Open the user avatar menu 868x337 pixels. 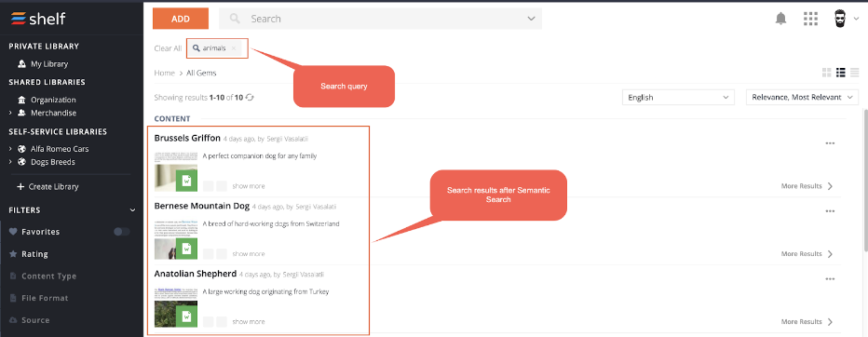tap(840, 19)
